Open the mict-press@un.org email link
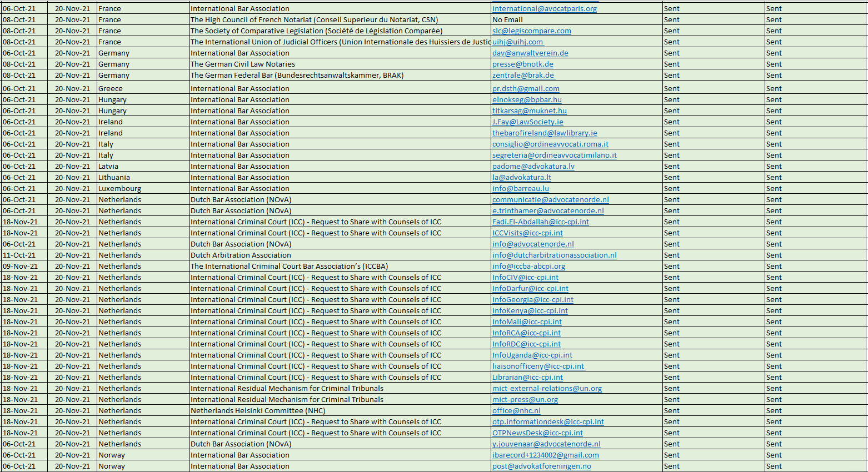Viewport: 868px width, 472px height. tap(525, 400)
